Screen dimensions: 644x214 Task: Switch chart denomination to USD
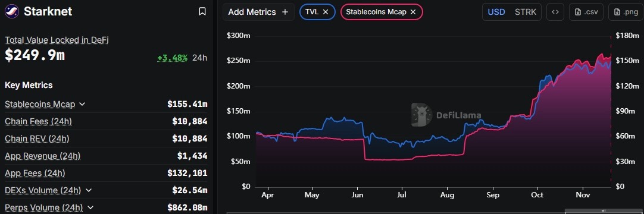496,12
